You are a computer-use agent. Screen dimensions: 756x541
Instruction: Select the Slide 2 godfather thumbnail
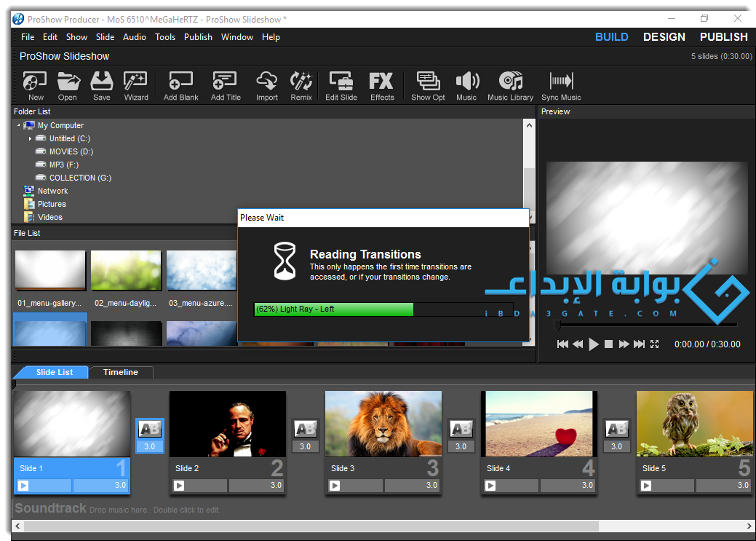[x=228, y=424]
